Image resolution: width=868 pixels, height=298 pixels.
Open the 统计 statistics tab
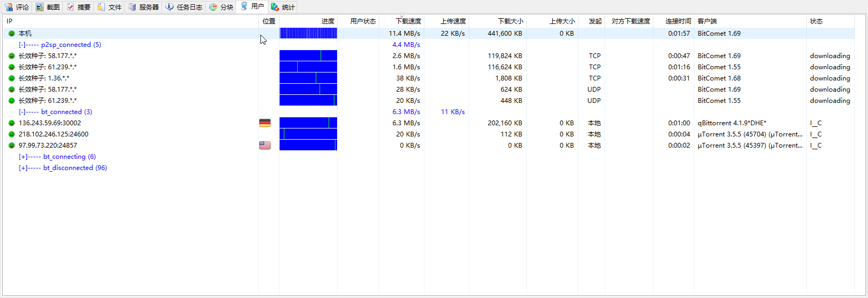click(283, 7)
